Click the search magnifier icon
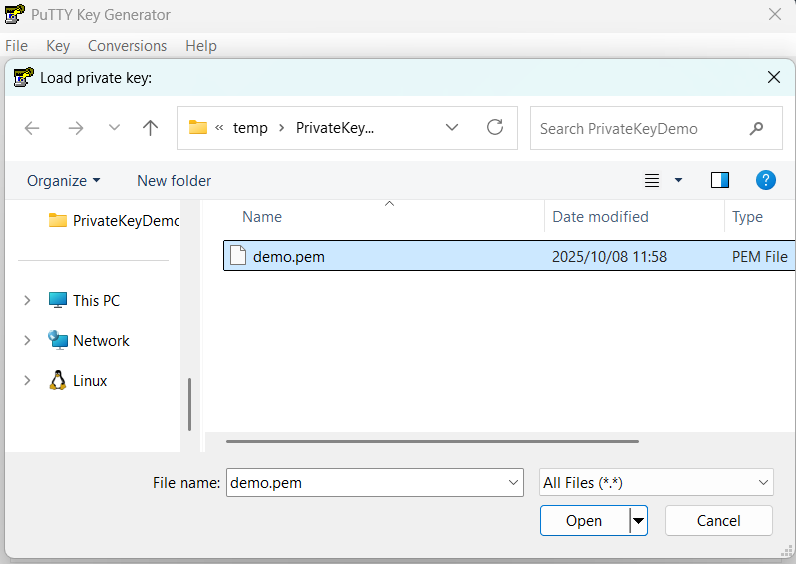796x564 pixels. tap(757, 128)
